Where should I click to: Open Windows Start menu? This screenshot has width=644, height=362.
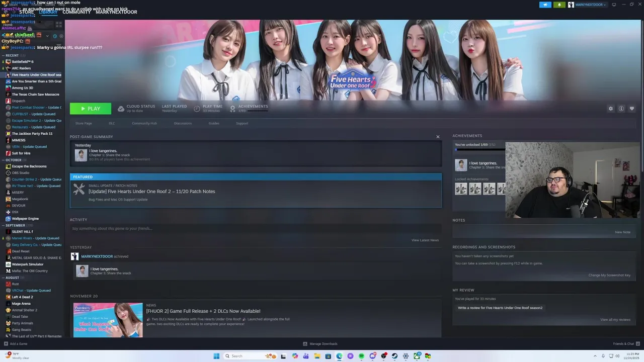[x=216, y=356]
